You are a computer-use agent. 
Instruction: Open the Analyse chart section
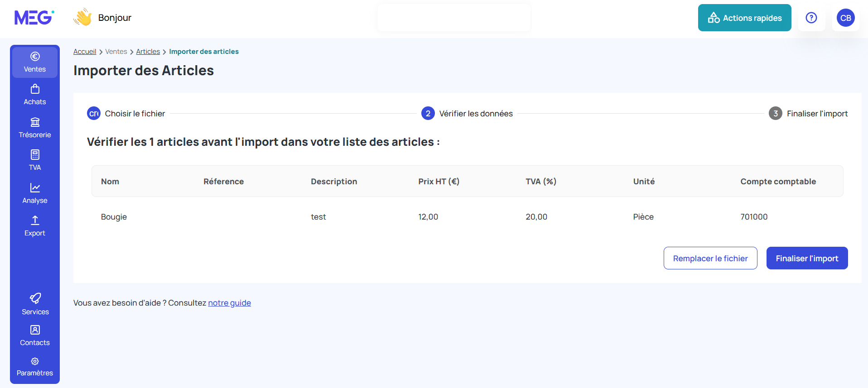pos(35,193)
